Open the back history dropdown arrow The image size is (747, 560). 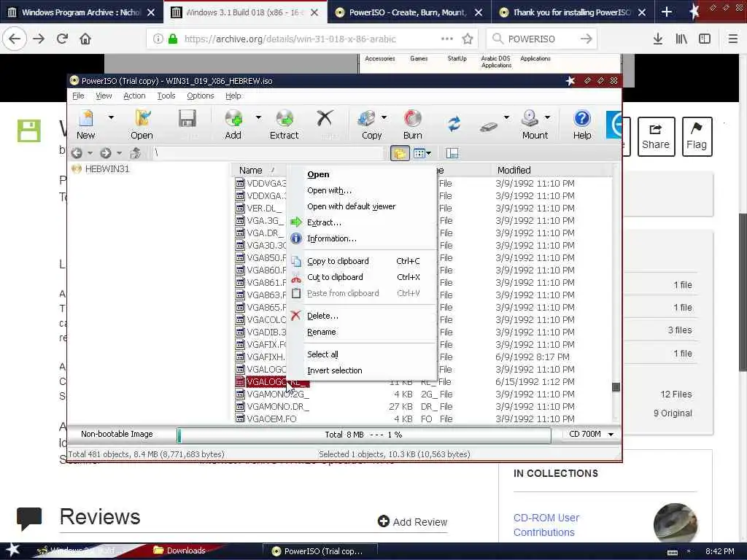[x=90, y=153]
